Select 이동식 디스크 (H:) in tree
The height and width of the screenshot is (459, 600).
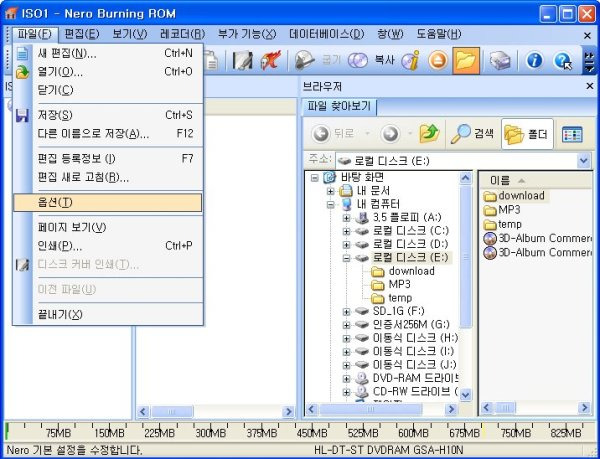coord(406,338)
